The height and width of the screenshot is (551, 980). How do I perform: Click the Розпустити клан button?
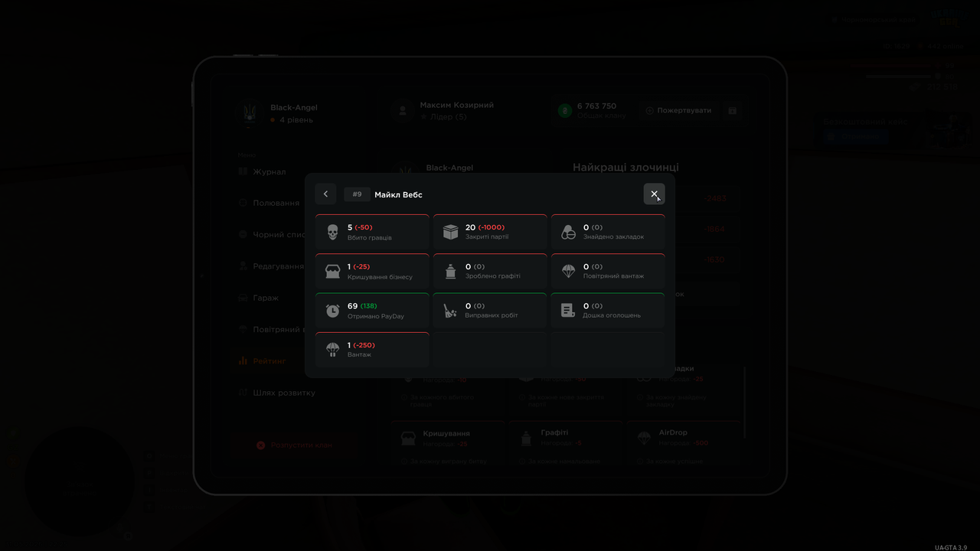294,445
